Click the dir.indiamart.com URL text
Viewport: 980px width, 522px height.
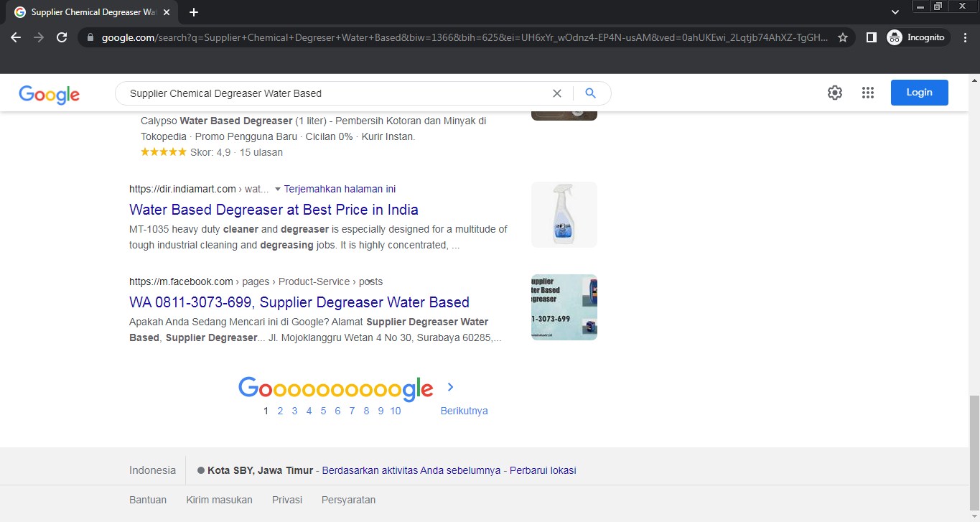(182, 189)
